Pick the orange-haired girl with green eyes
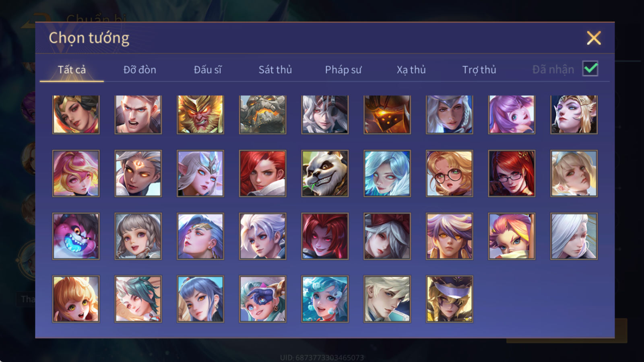Viewport: 644px width, 362px height. pyautogui.click(x=76, y=299)
